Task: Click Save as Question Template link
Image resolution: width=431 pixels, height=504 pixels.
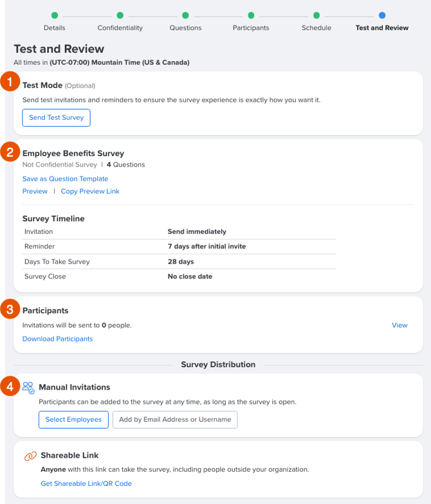Action: 66,179
